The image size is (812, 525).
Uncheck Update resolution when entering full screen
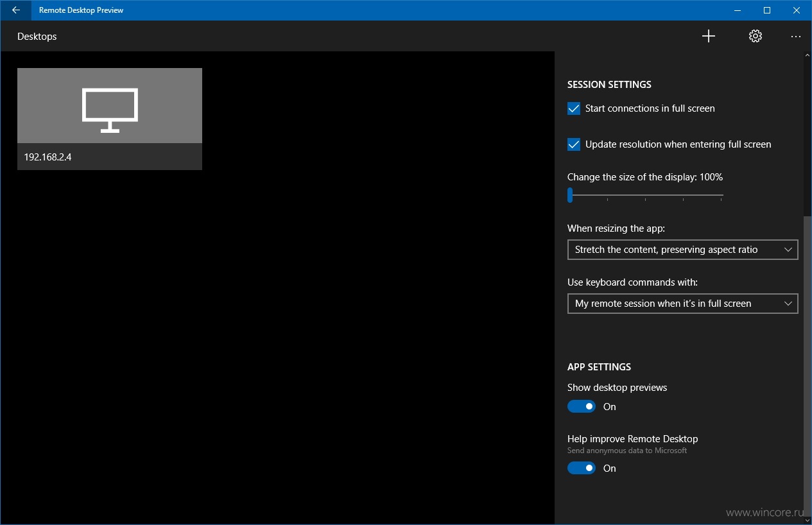pos(574,144)
